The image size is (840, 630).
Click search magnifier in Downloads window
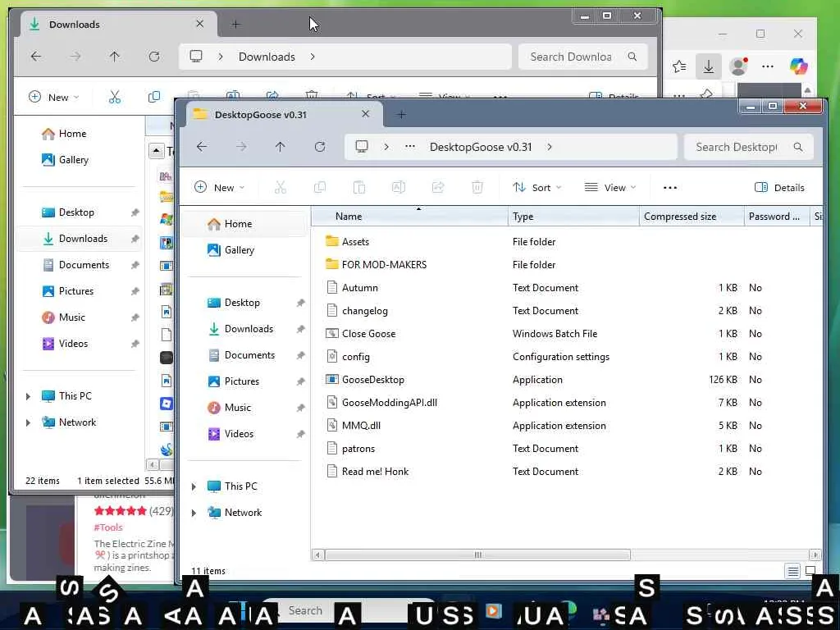pos(632,57)
